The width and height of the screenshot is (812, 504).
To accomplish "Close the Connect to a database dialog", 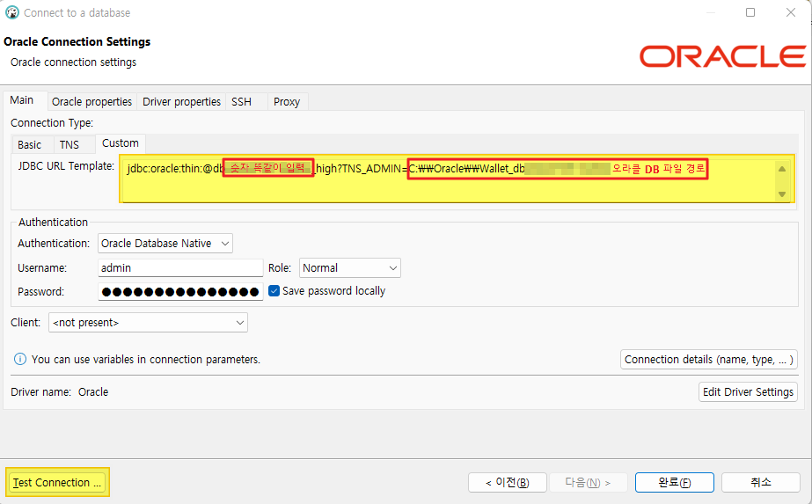I will pos(790,12).
